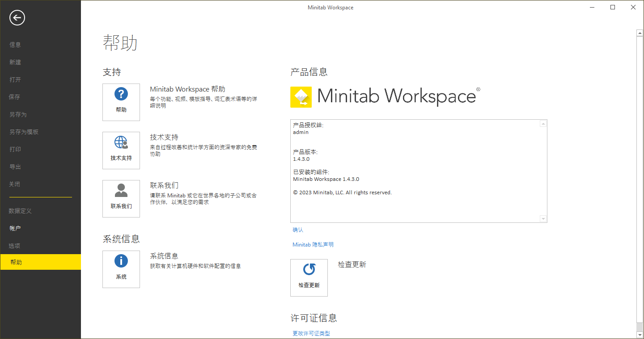Click the back arrow circle icon
The width and height of the screenshot is (644, 339).
pos(17,18)
